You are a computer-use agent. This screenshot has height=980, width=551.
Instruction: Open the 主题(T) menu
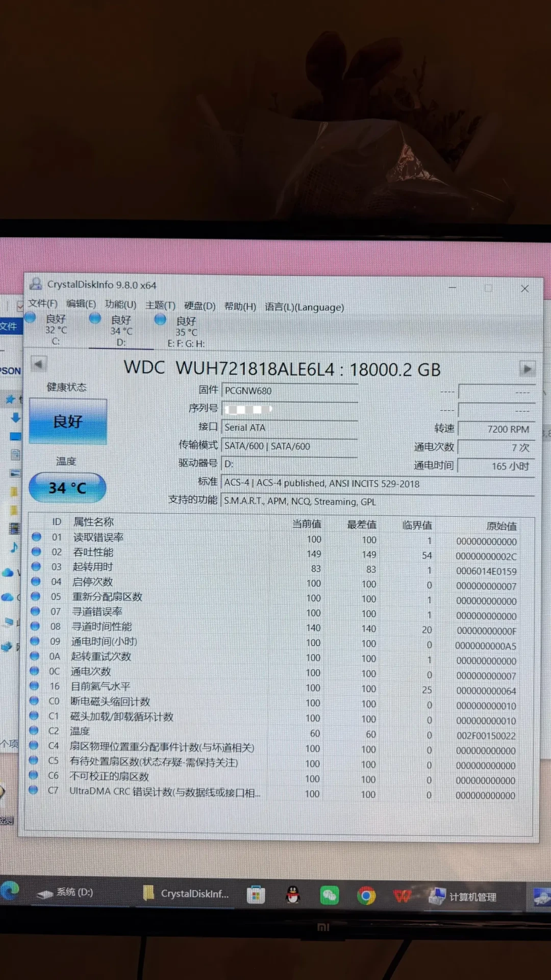click(160, 305)
